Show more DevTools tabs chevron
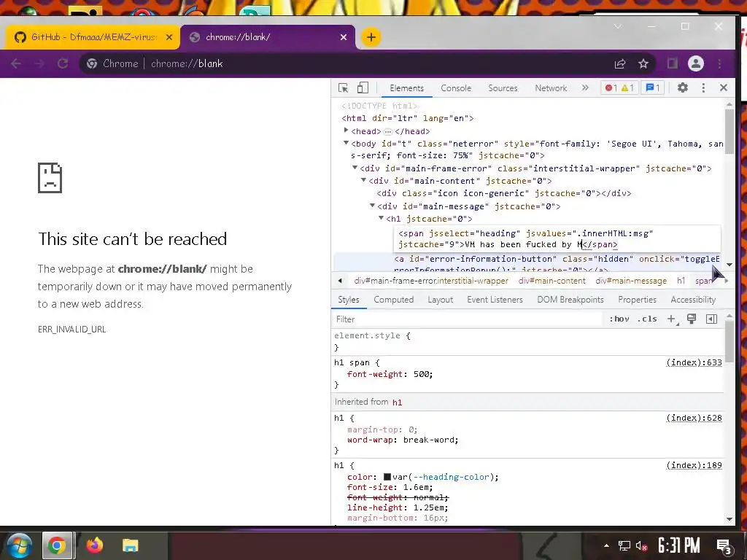The image size is (747, 560). [x=585, y=87]
